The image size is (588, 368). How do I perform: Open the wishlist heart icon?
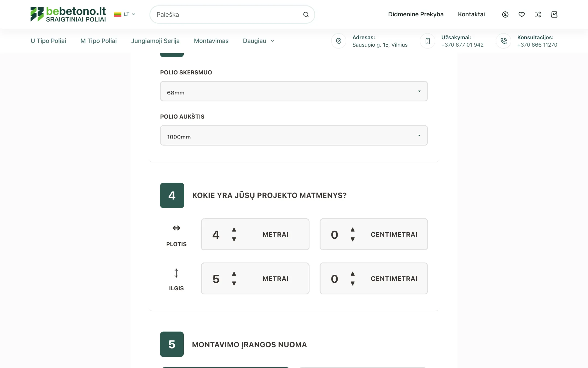click(521, 14)
